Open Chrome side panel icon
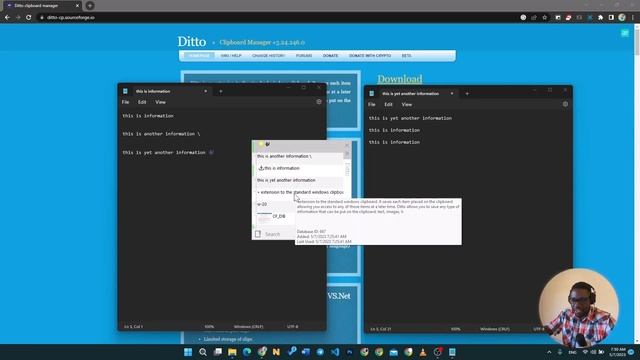 [x=611, y=18]
